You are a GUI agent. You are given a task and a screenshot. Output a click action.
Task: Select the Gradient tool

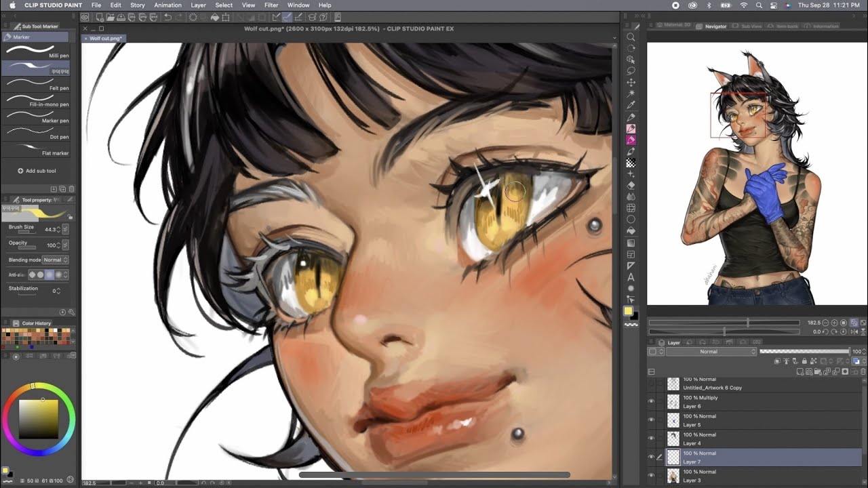click(x=631, y=243)
